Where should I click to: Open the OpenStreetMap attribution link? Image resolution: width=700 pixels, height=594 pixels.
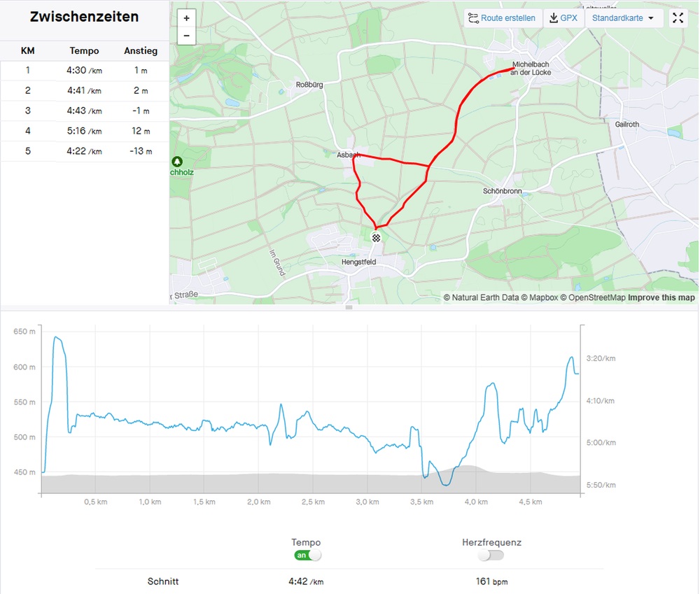point(596,297)
